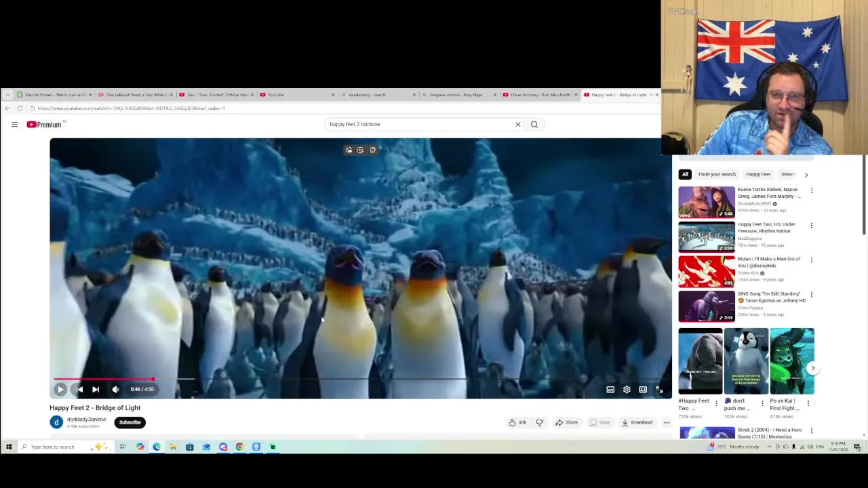Switch to 'dandenong - Search' tab

[x=378, y=95]
